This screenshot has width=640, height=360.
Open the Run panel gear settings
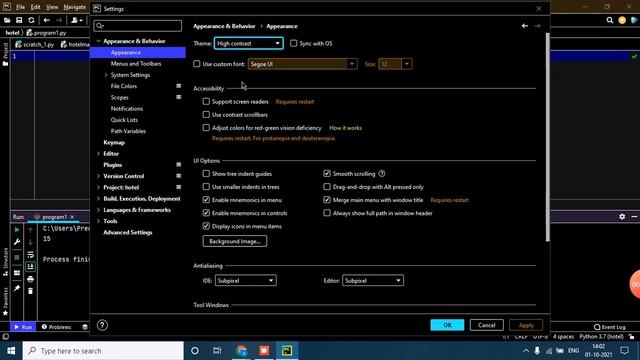(622, 217)
